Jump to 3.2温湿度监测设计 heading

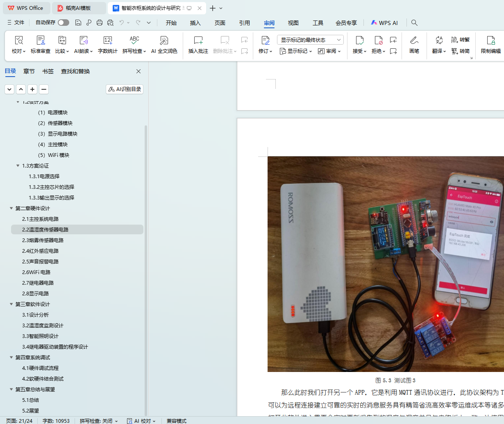coord(43,326)
